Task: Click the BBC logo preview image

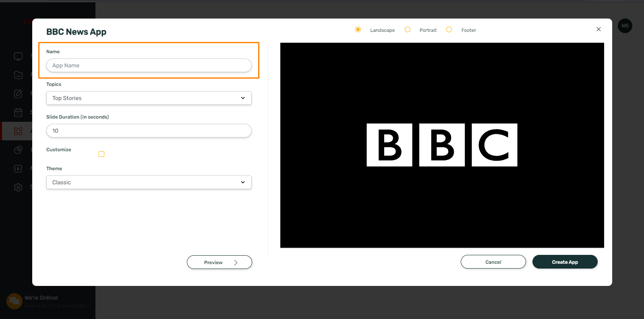Action: coord(442,145)
